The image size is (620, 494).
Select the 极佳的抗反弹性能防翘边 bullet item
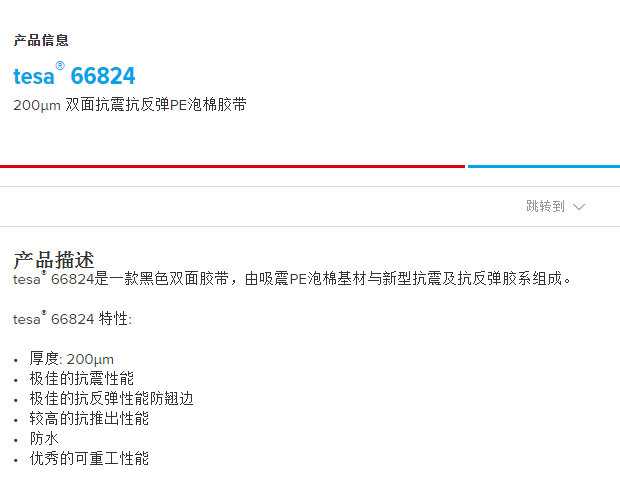click(112, 399)
